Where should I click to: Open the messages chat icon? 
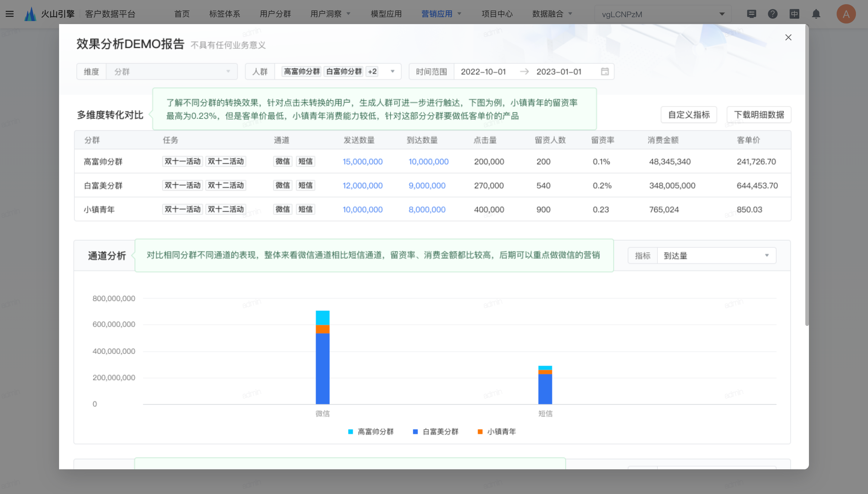click(751, 14)
